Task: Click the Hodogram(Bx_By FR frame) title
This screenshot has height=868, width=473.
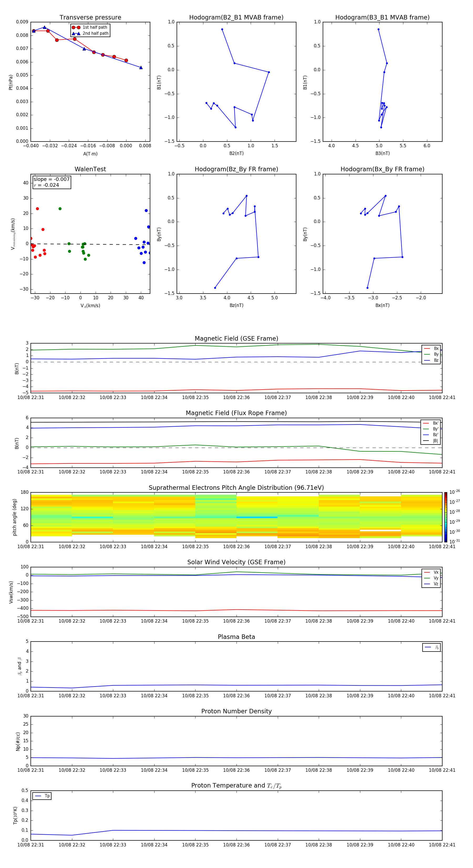Action: click(x=382, y=169)
